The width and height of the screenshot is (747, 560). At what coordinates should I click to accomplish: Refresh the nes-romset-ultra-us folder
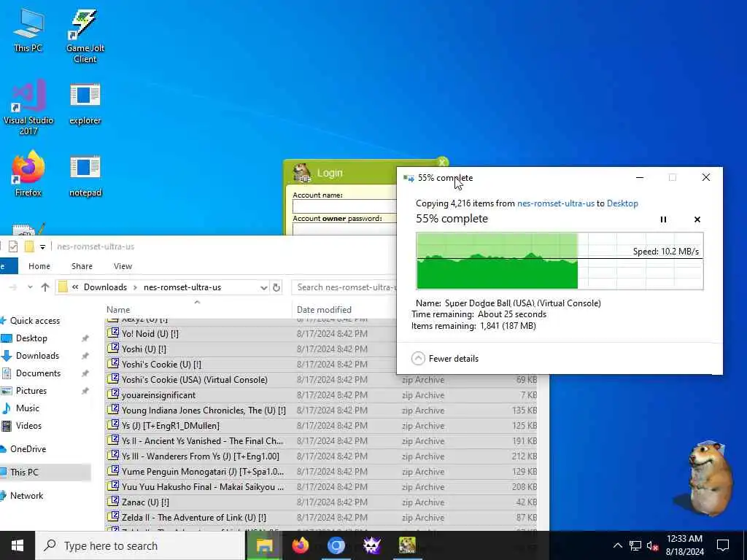click(x=276, y=287)
